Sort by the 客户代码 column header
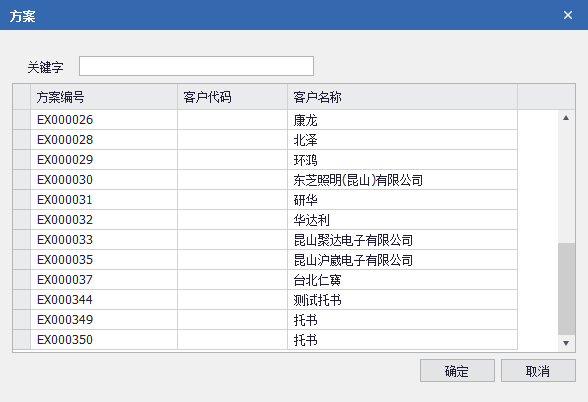Screen dimensions: 588x402 [232, 97]
